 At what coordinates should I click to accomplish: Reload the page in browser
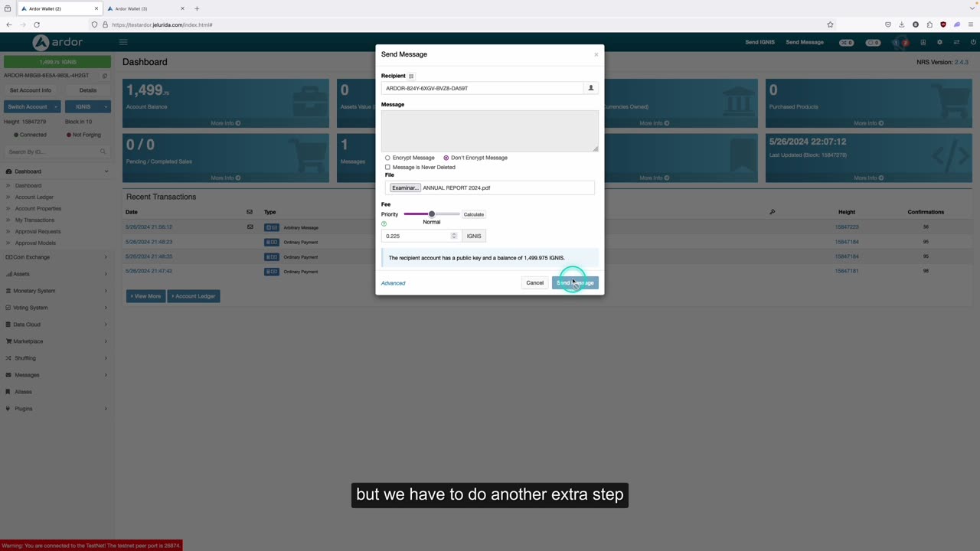point(36,24)
